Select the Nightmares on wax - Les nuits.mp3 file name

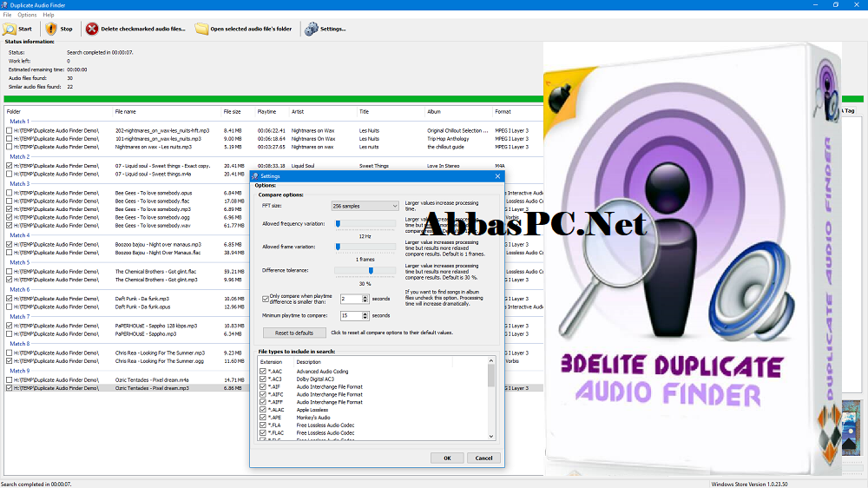tap(154, 147)
